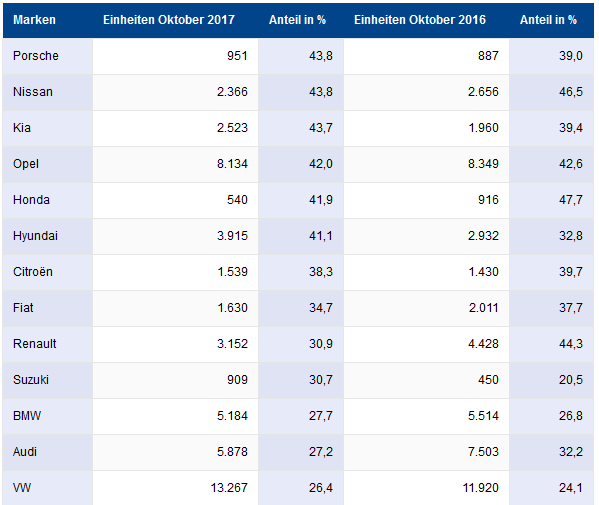Click the 11.920 units cell
Image resolution: width=599 pixels, height=505 pixels.
[427, 488]
